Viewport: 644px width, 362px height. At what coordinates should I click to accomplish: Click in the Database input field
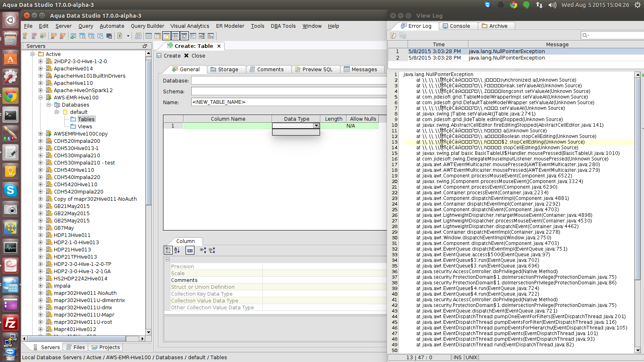(289, 80)
